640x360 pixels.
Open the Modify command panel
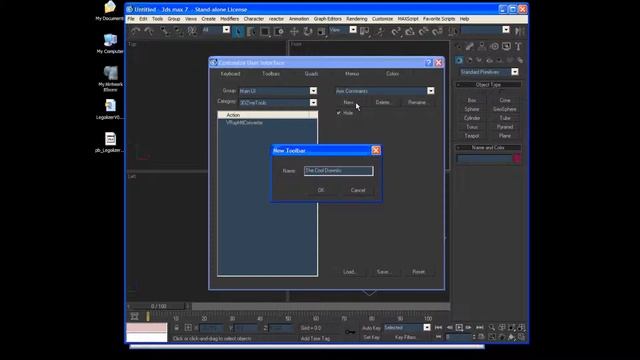[470, 47]
